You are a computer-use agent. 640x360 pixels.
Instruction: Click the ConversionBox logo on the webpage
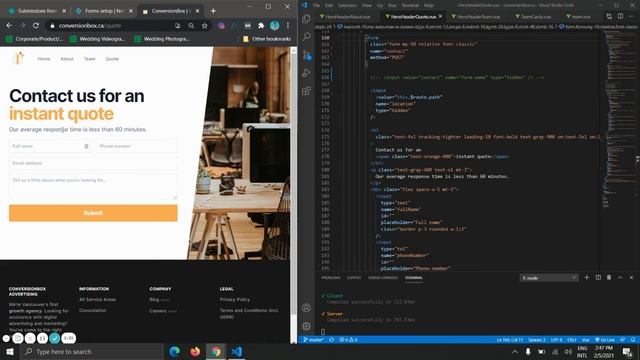point(18,58)
